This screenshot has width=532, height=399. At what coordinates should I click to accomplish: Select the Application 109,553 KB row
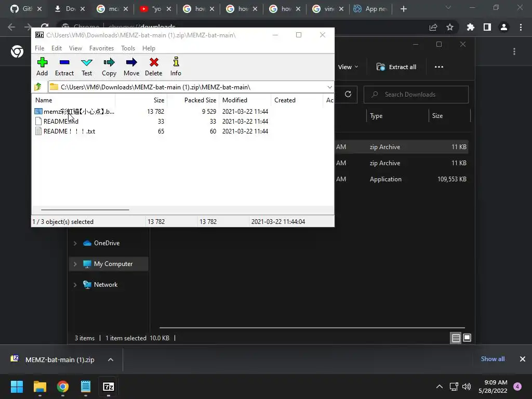click(x=402, y=179)
